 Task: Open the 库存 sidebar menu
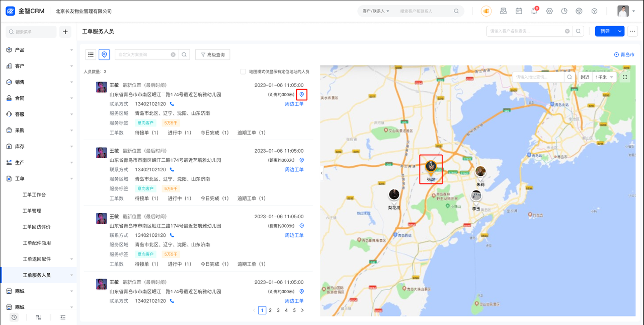38,147
